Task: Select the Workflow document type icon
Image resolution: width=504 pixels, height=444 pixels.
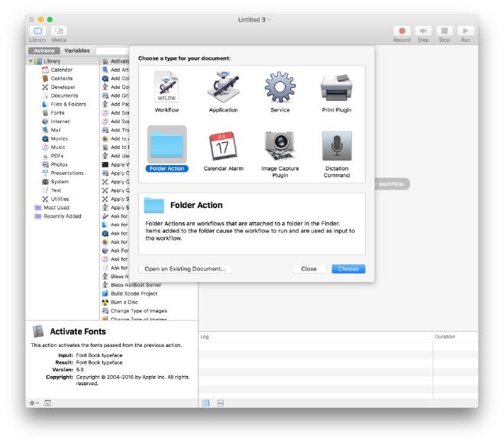Action: tap(166, 87)
